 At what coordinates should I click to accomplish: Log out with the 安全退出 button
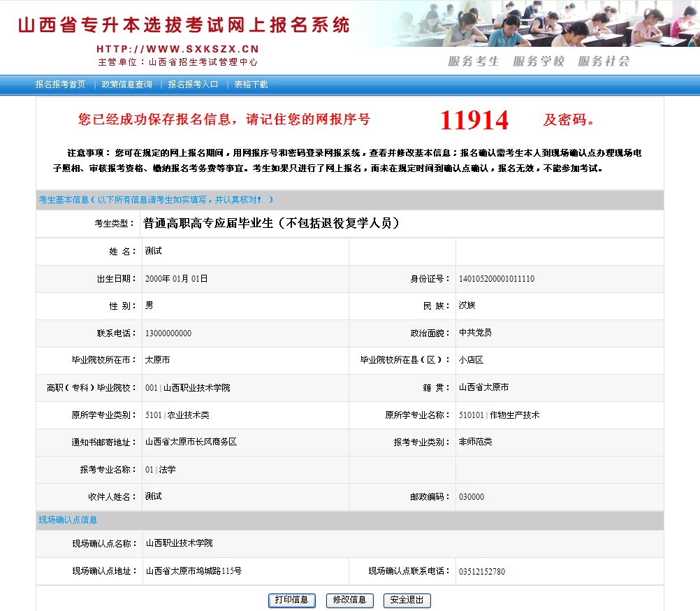pyautogui.click(x=407, y=600)
